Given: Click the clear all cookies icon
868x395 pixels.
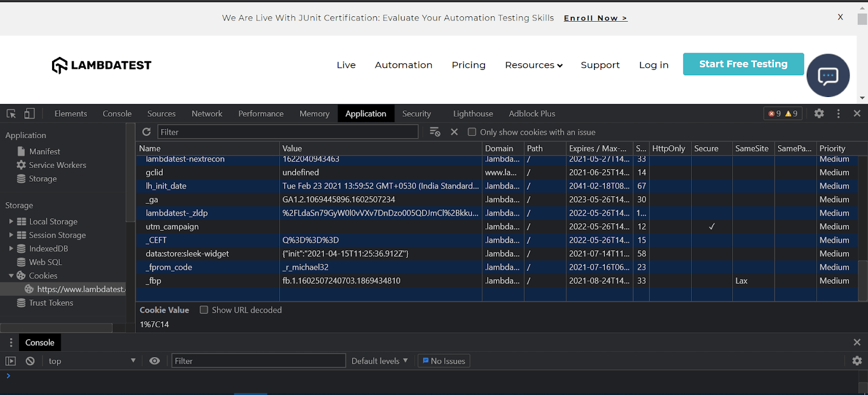Looking at the screenshot, I should (x=435, y=132).
